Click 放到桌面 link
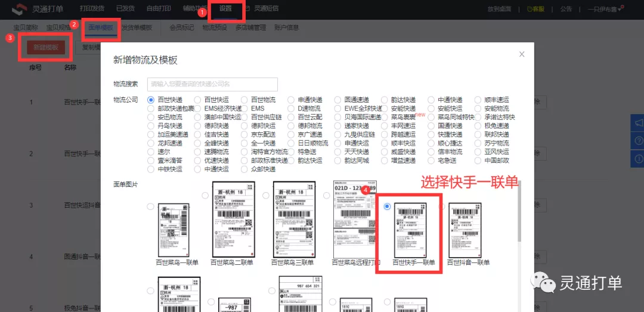 point(500,9)
